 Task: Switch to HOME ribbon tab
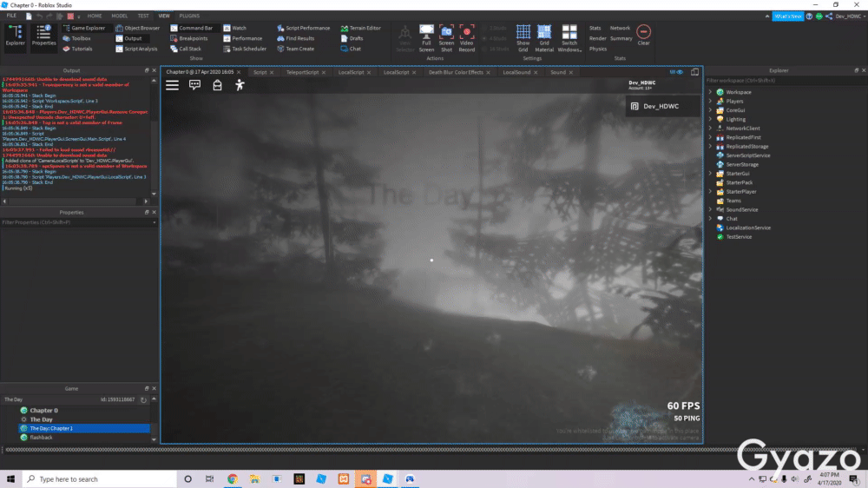95,16
